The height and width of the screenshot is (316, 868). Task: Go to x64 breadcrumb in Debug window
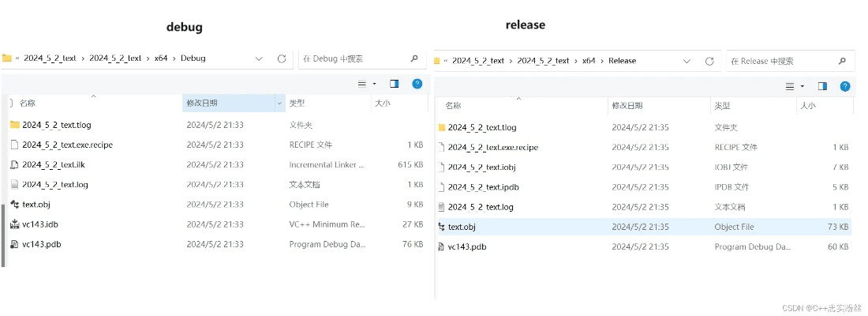coord(160,58)
